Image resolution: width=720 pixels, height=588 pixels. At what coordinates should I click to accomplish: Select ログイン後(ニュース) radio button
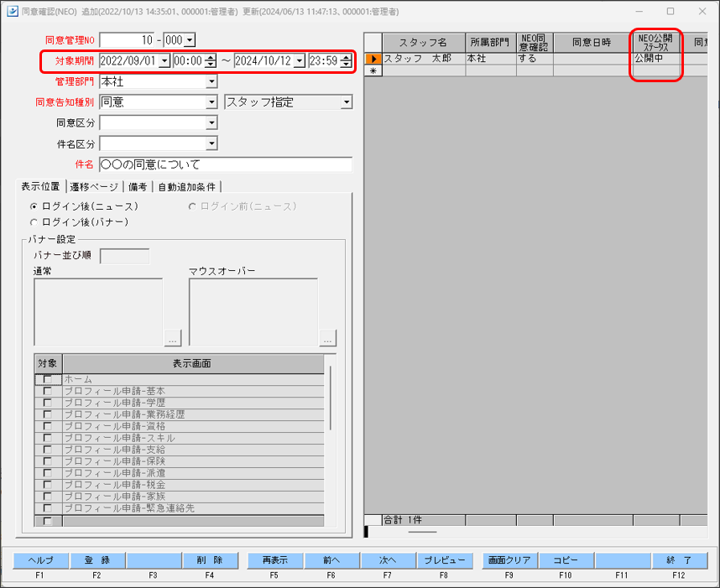(34, 207)
